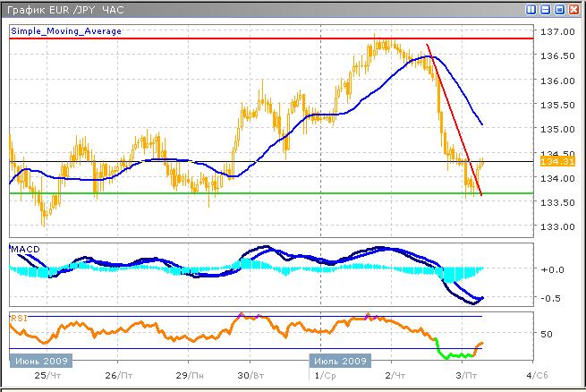Screen dimensions: 586x392
Task: Click the 25/Чт date axis label
Action: (38, 374)
